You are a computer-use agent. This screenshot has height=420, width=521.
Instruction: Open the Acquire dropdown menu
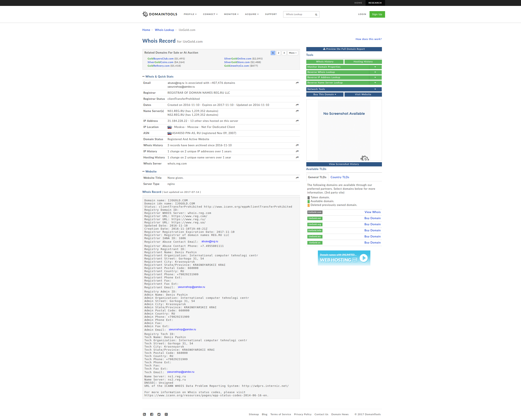(252, 14)
